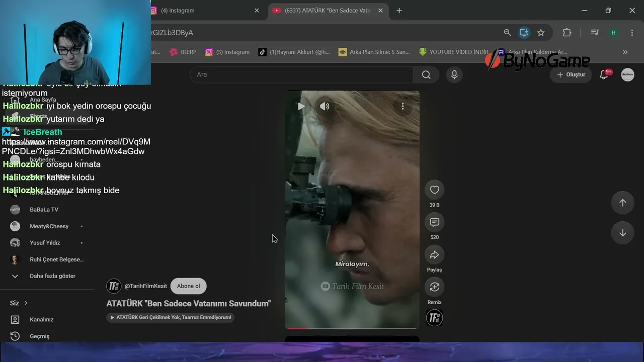Open the Arka Plan Silme bookmark
Image resolution: width=644 pixels, height=362 pixels.
click(x=374, y=52)
